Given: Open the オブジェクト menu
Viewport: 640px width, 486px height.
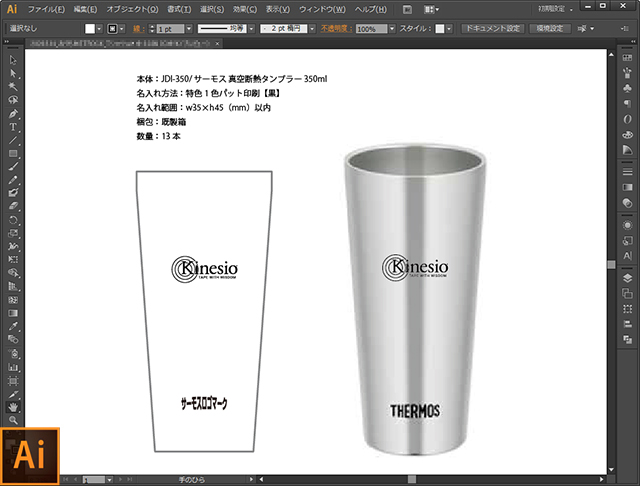Looking at the screenshot, I should click(x=132, y=9).
